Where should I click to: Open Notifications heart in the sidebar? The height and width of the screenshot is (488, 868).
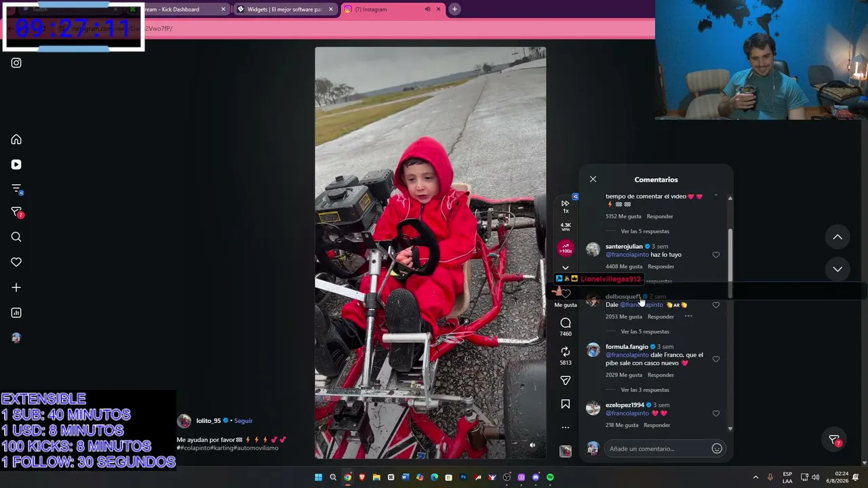click(16, 262)
